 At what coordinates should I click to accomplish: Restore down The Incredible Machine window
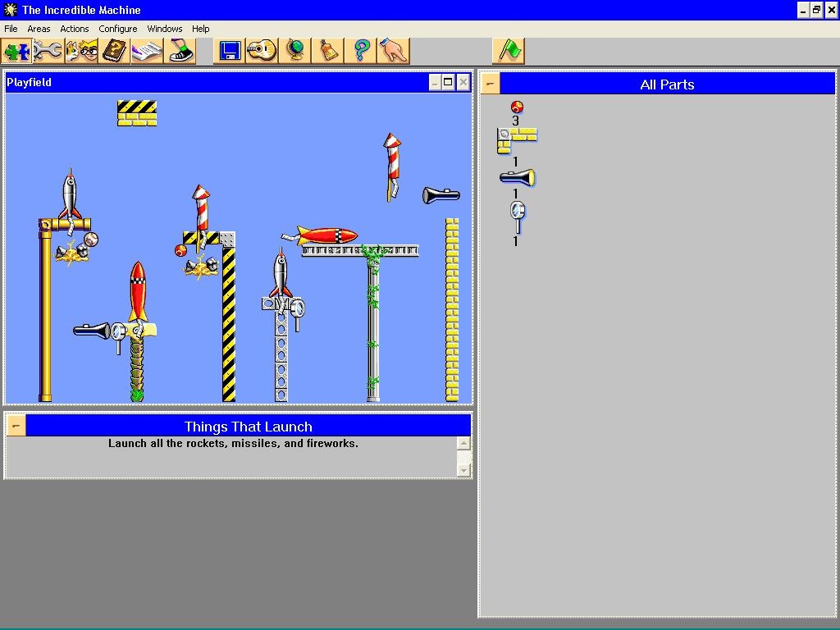[x=816, y=10]
